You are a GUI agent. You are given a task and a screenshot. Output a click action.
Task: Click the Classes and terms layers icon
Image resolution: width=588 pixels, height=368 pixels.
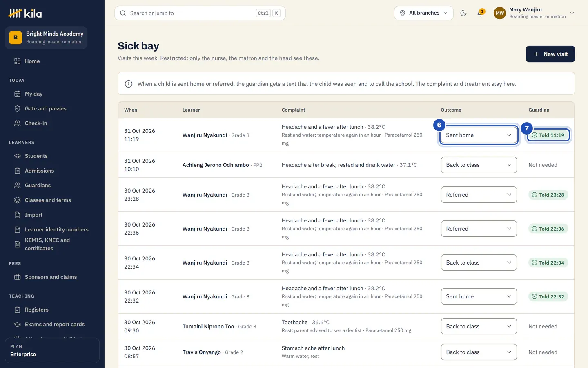(x=17, y=200)
